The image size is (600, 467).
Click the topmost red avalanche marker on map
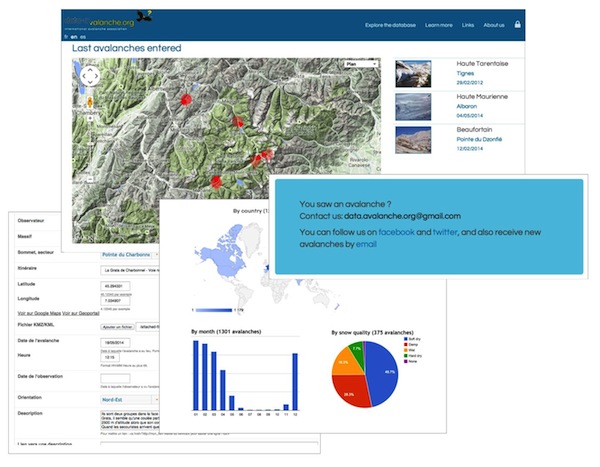coord(186,100)
